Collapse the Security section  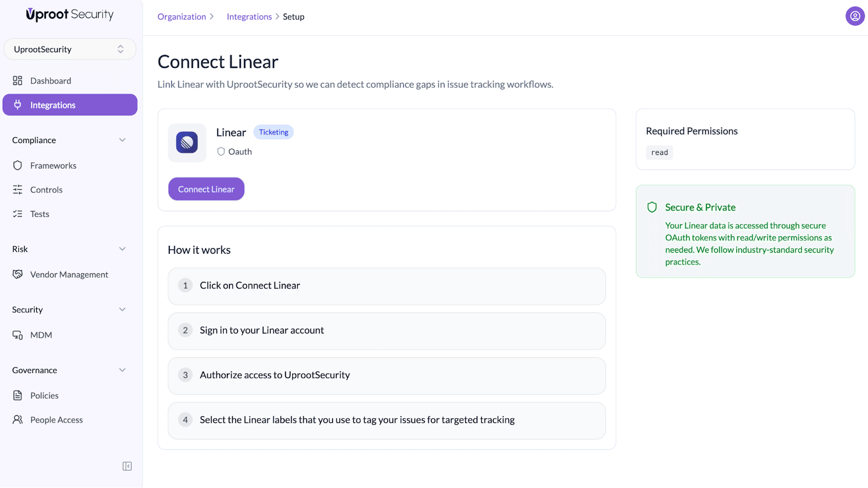122,310
